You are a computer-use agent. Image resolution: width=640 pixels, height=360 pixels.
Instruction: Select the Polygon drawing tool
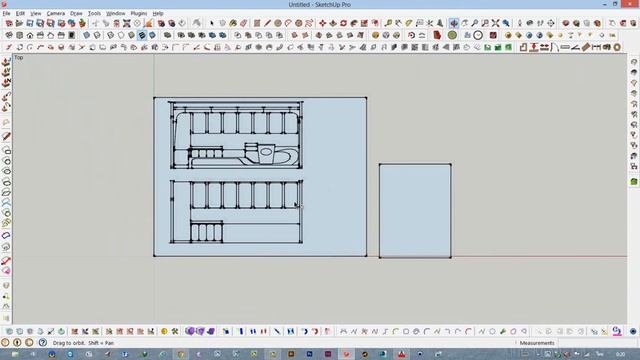tap(299, 23)
